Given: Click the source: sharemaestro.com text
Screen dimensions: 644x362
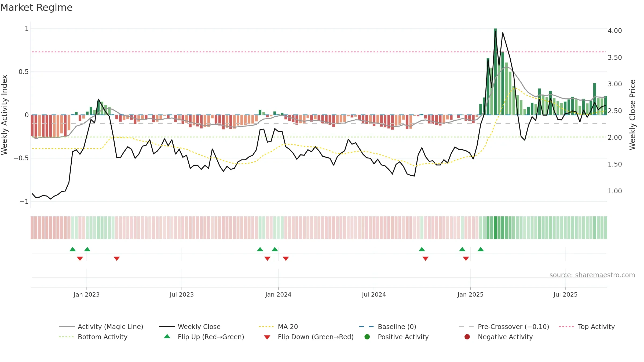Looking at the screenshot, I should pos(592,275).
